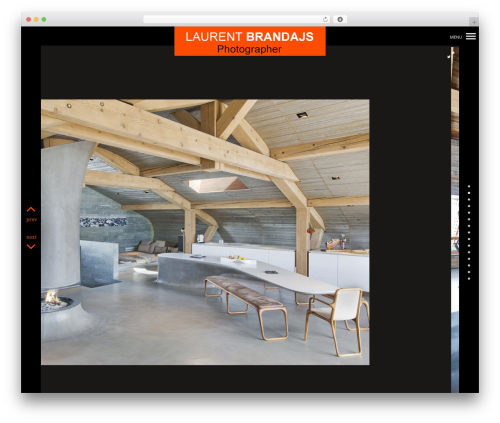Click the partially visible photo strip at right

pos(455,220)
